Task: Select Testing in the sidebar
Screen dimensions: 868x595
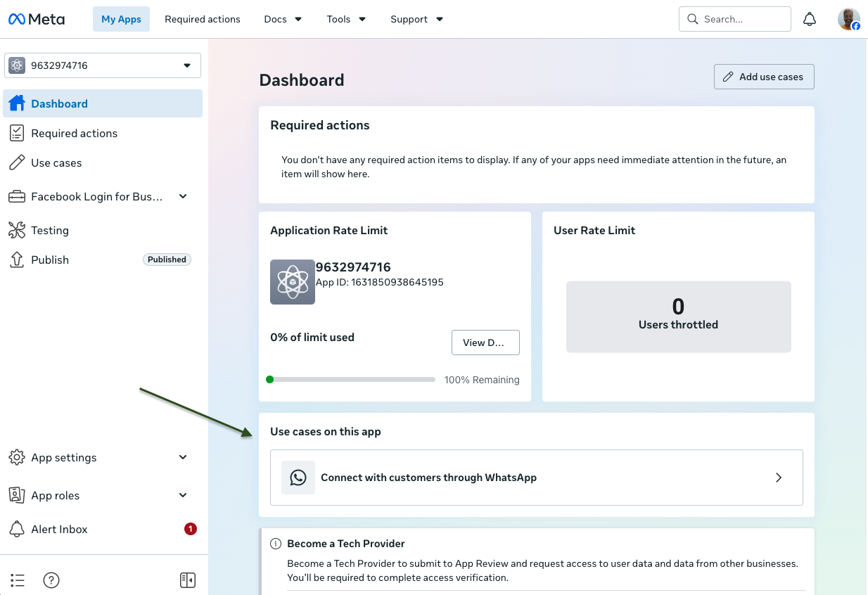Action: (103, 230)
